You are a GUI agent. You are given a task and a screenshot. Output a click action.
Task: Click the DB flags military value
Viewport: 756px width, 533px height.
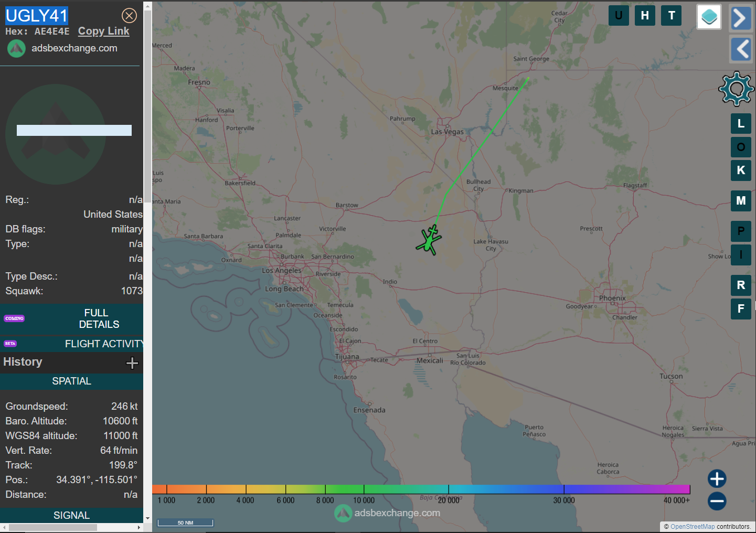[127, 229]
